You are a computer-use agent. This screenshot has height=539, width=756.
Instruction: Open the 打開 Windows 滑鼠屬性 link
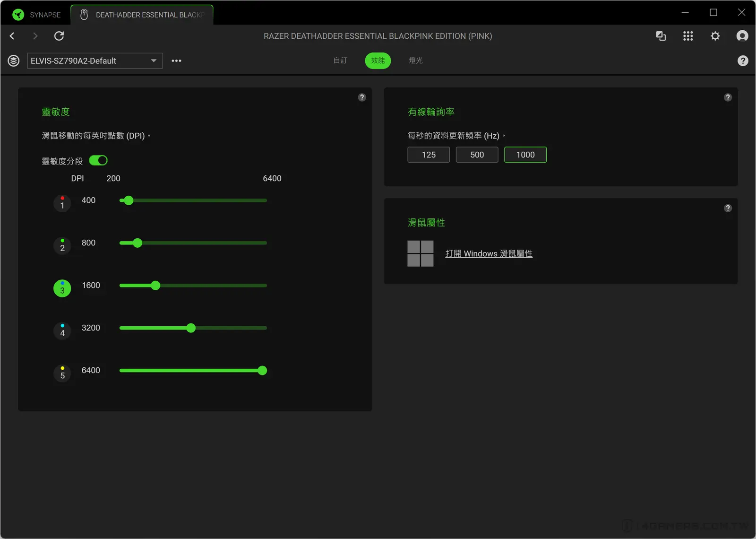(489, 253)
